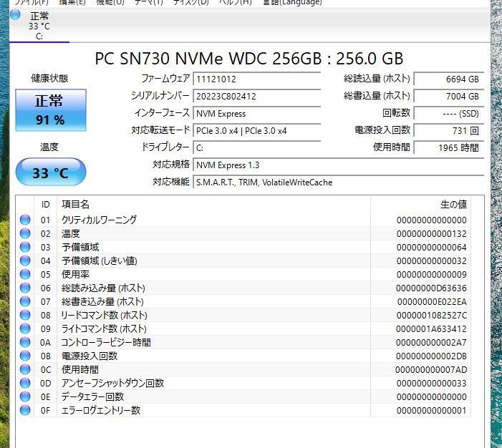
Task: Click the interface field NVM Express
Action: pyautogui.click(x=257, y=113)
